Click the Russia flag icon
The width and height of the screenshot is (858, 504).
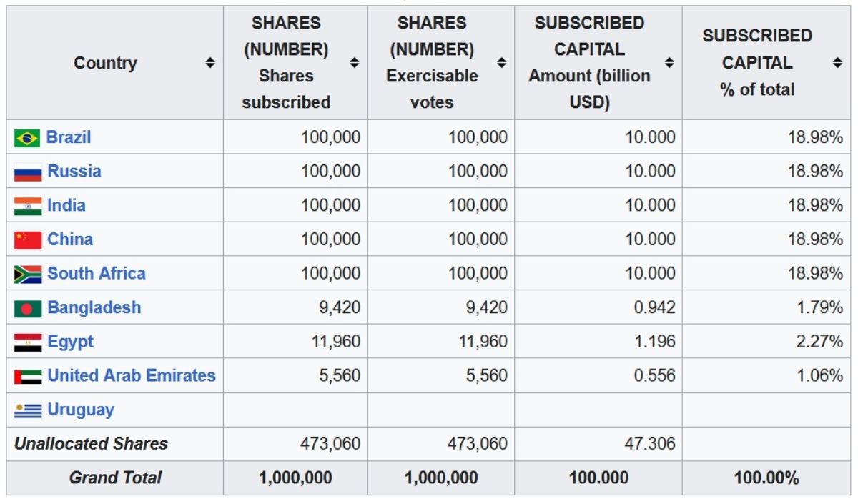(x=28, y=172)
